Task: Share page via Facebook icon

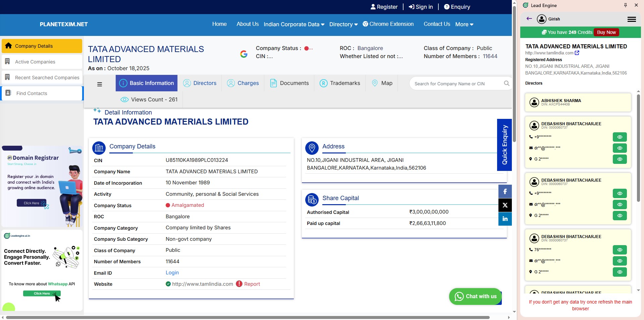Action: point(505,191)
